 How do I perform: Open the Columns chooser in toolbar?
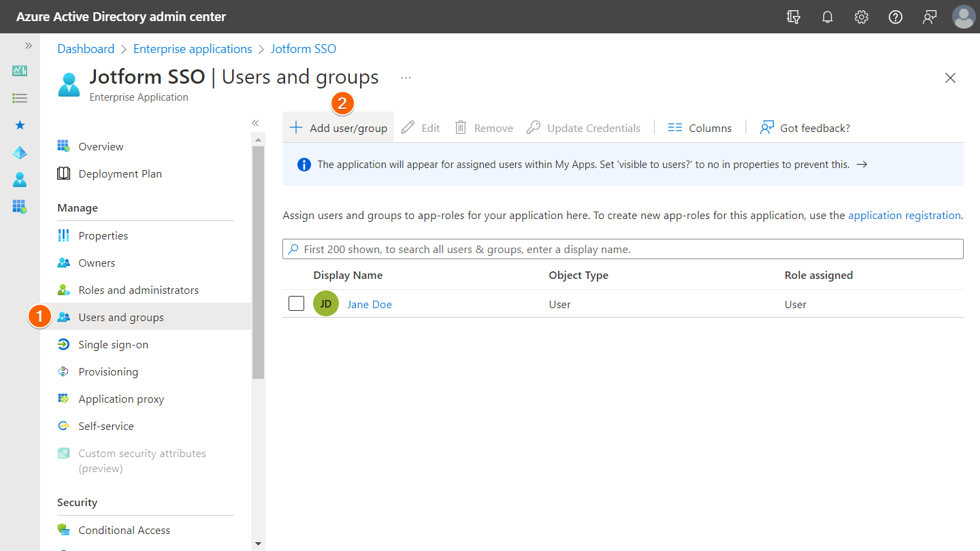[x=700, y=128]
